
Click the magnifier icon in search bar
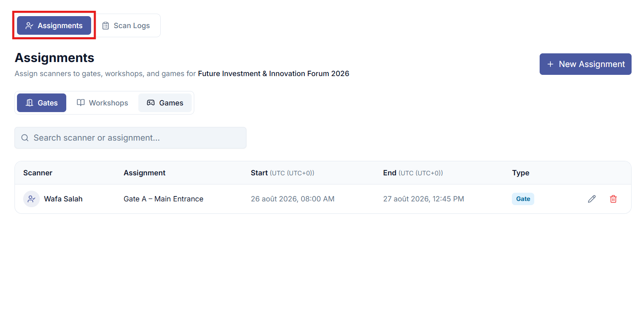(x=25, y=138)
